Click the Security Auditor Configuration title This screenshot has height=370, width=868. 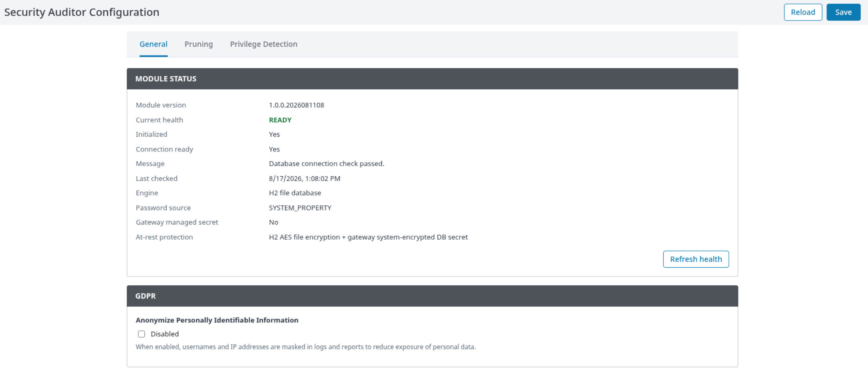click(82, 12)
